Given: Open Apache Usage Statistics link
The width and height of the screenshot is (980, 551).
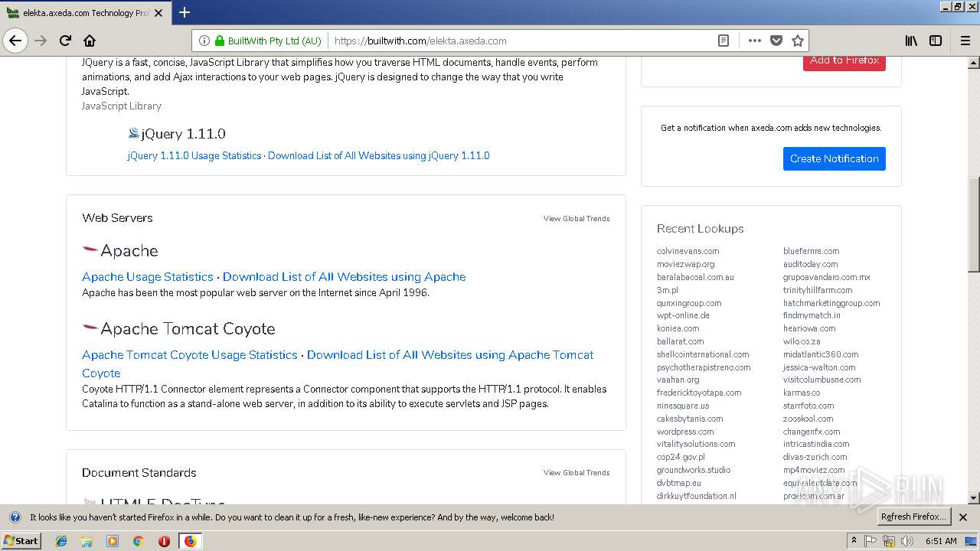Looking at the screenshot, I should click(148, 277).
